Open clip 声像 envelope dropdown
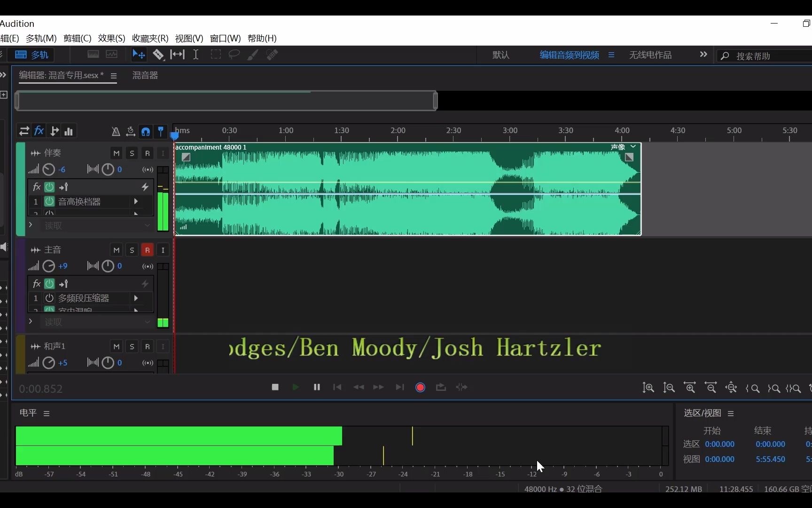This screenshot has width=812, height=508. coord(633,147)
